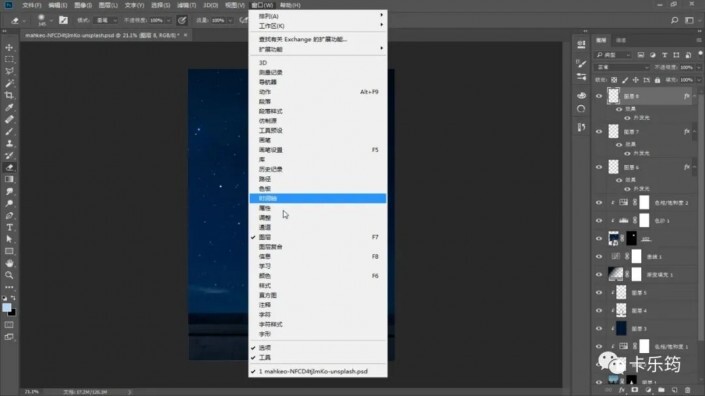Open the eraser opacity dropdown arrow

169,20
